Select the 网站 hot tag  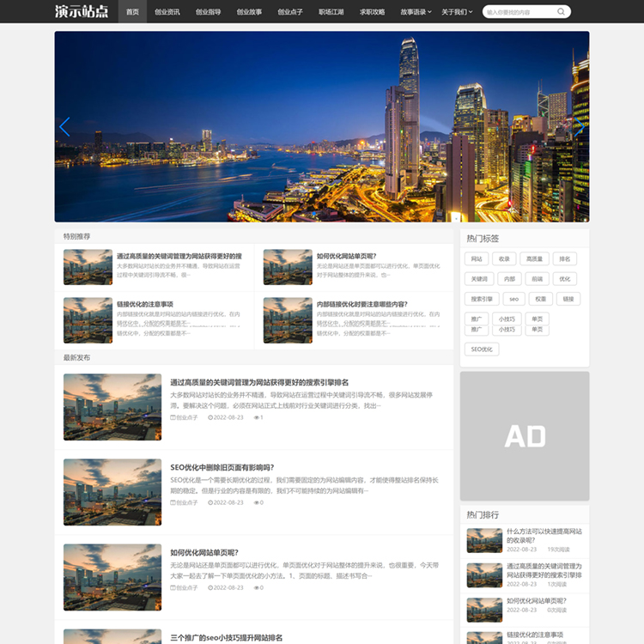[477, 258]
